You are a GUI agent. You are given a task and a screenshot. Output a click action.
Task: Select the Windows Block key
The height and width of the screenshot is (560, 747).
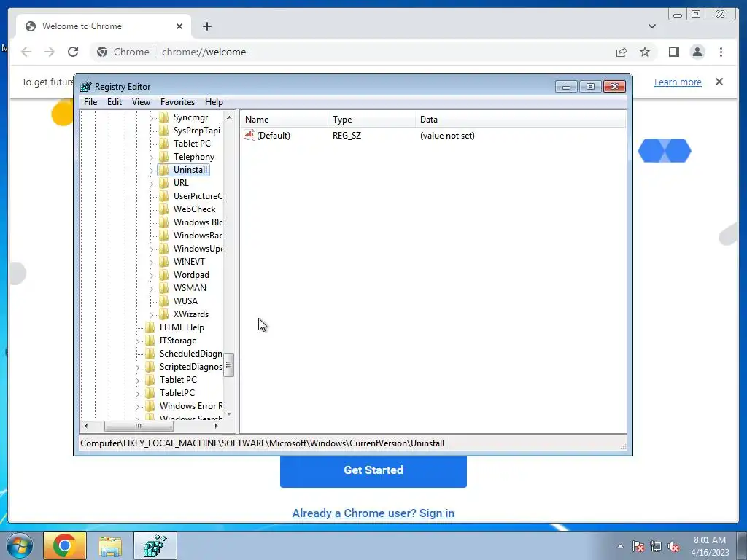[198, 222]
